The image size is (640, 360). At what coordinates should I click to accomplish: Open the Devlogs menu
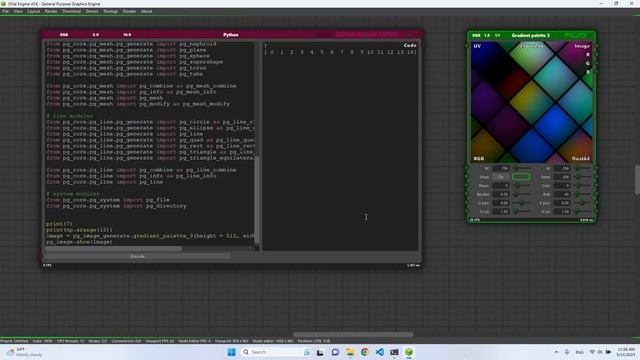[x=110, y=11]
